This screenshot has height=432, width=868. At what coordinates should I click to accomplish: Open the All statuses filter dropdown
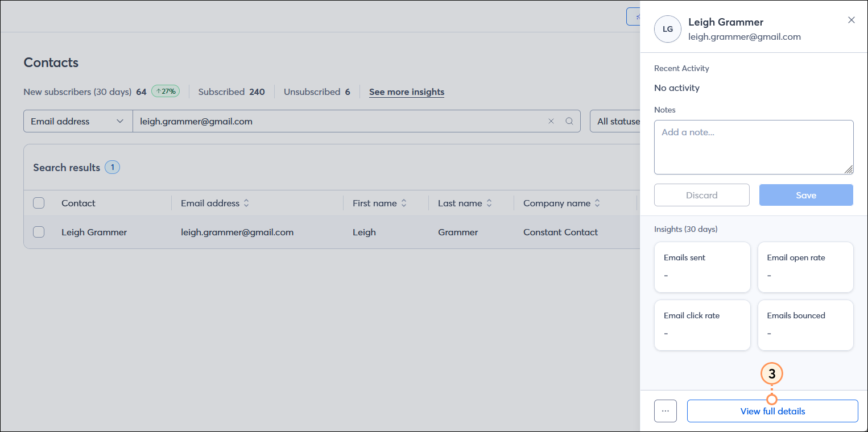click(616, 121)
